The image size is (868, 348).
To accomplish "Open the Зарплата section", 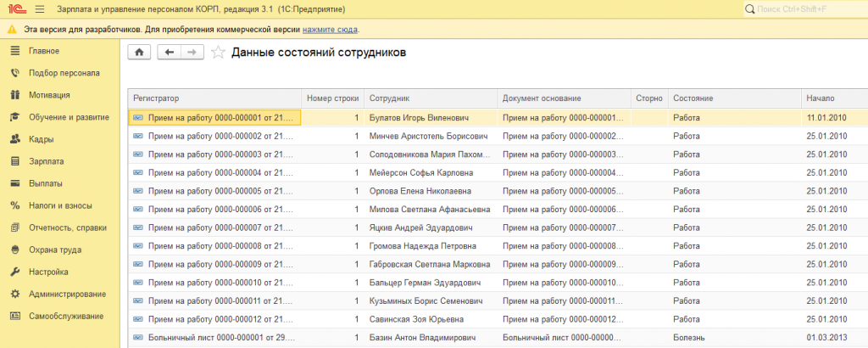I will click(46, 161).
